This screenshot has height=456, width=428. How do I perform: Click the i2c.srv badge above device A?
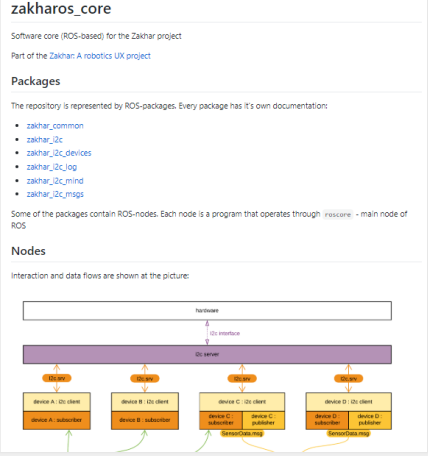[57, 378]
